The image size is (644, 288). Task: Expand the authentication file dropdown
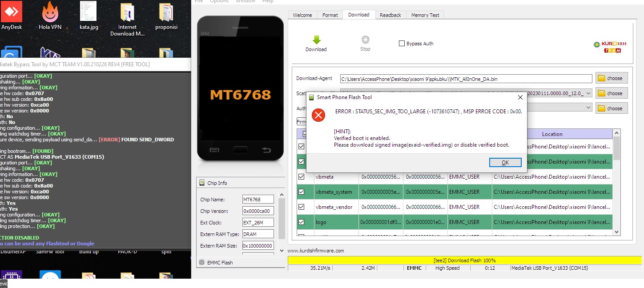(x=588, y=108)
